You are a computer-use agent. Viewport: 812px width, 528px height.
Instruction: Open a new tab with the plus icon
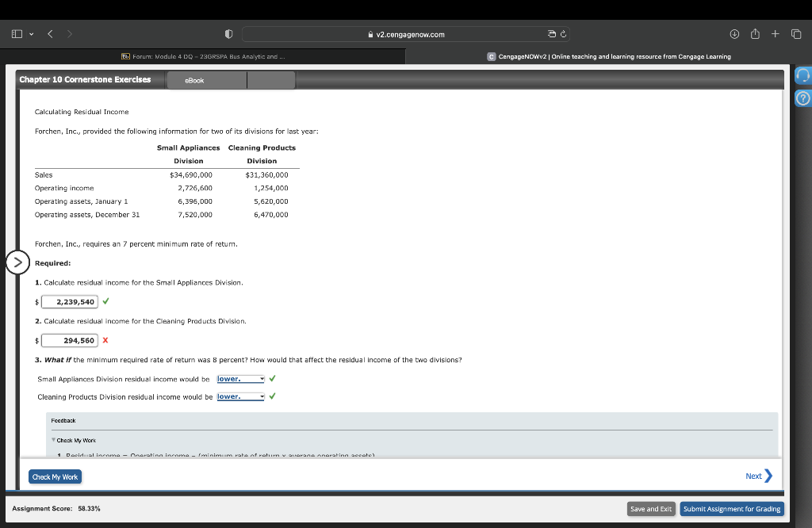773,34
